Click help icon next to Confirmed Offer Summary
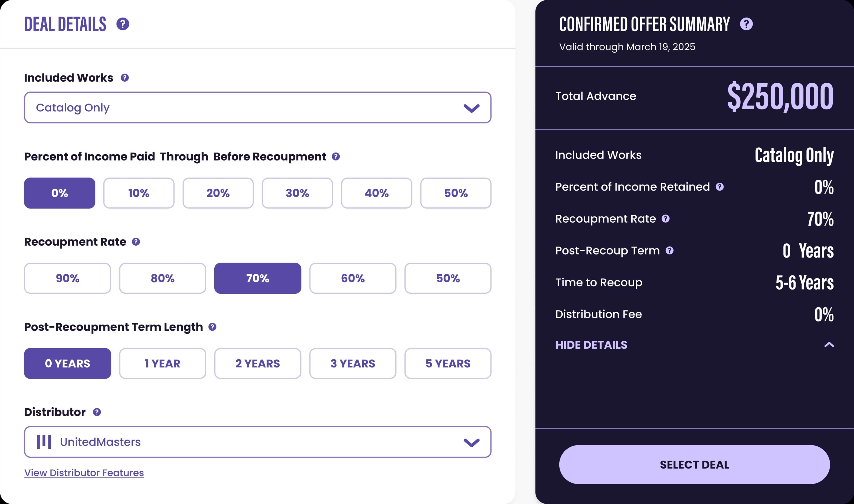Screen dimensions: 854x504 coord(746,24)
